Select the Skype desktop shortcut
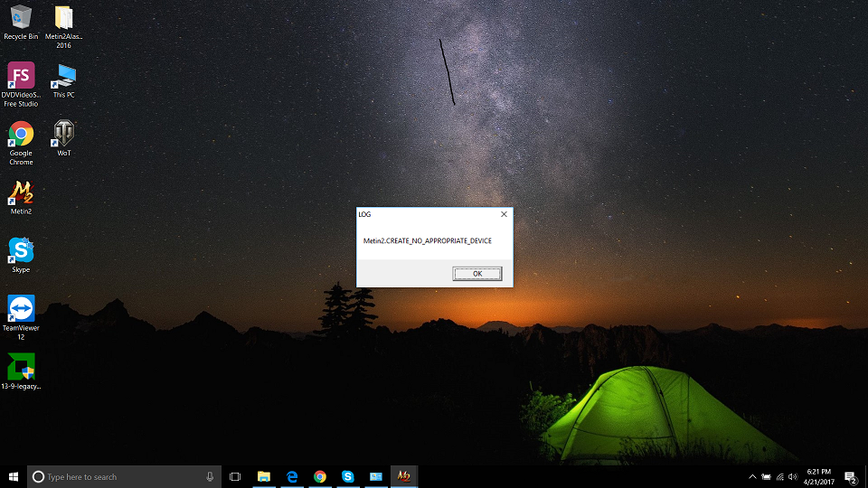 click(x=21, y=251)
